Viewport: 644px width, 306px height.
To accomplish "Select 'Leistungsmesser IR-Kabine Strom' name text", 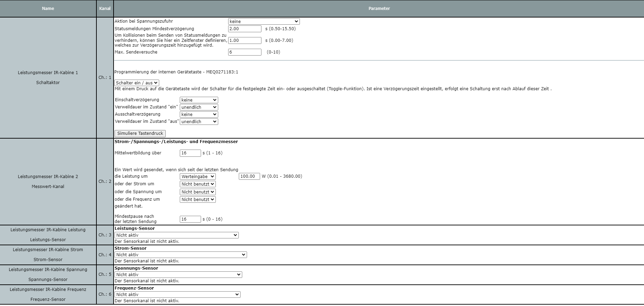I will 48,250.
